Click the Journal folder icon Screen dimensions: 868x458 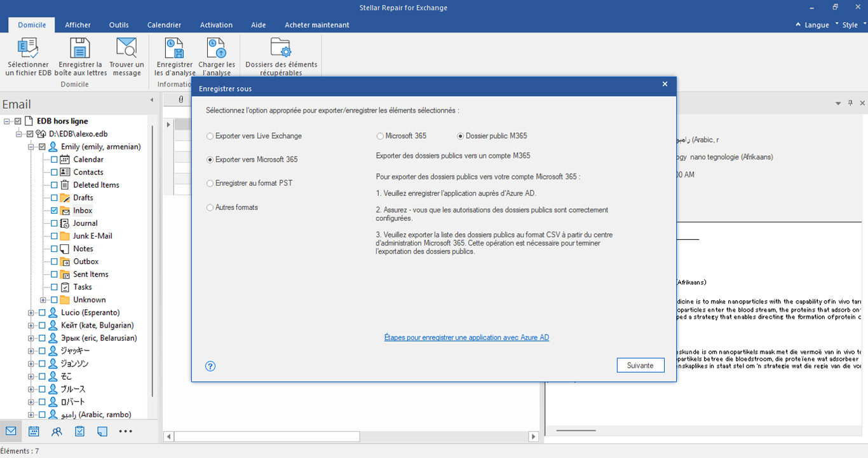[65, 223]
